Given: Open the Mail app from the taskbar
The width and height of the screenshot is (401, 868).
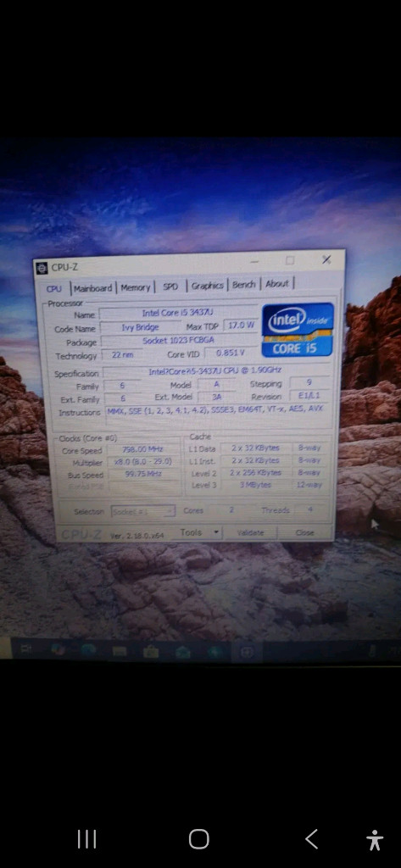Looking at the screenshot, I should click(x=183, y=652).
